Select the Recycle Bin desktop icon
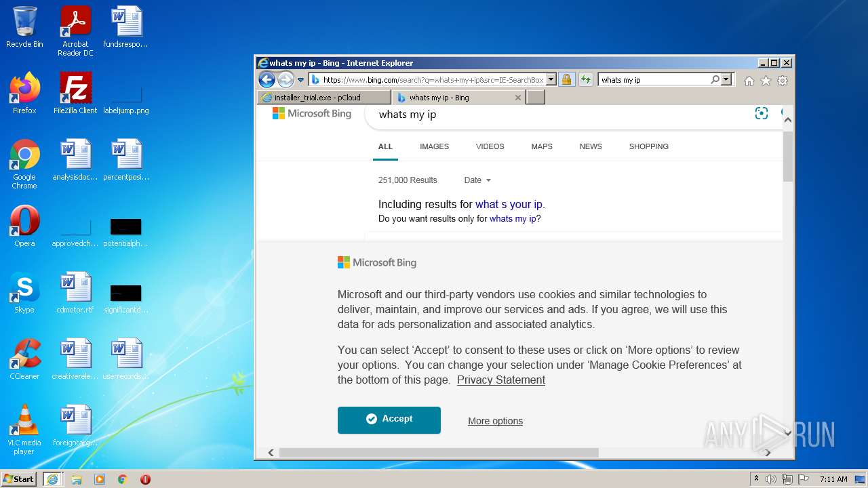The width and height of the screenshot is (868, 488). point(24,28)
